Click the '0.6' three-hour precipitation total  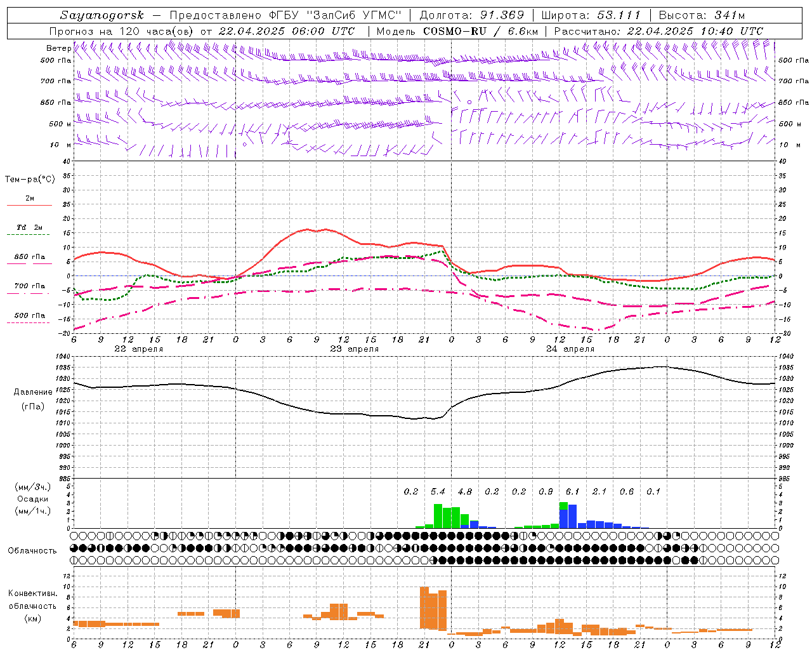pos(627,492)
